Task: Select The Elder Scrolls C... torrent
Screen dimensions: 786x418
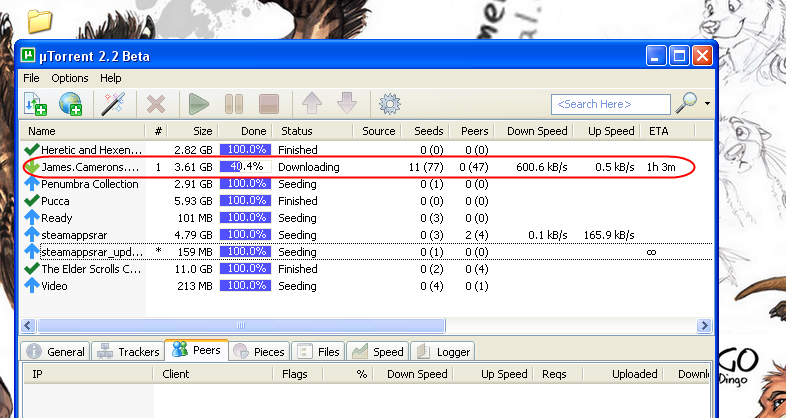Action: pos(366,269)
